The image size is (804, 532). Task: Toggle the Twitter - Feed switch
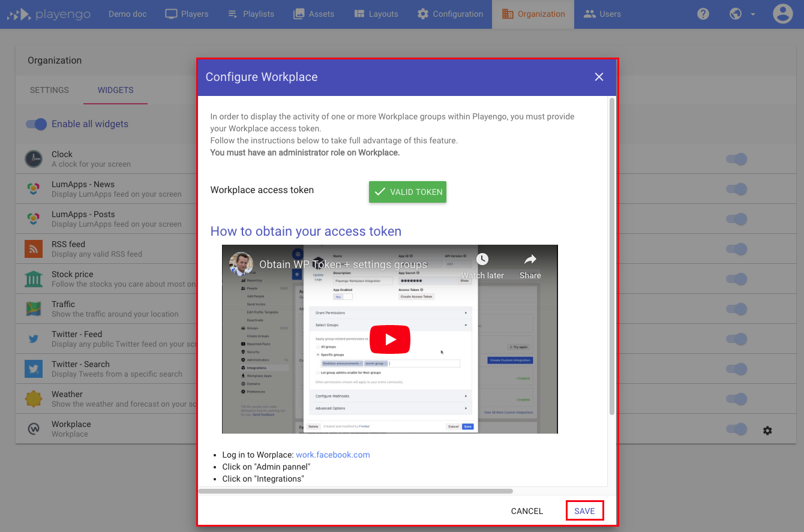[x=737, y=339]
